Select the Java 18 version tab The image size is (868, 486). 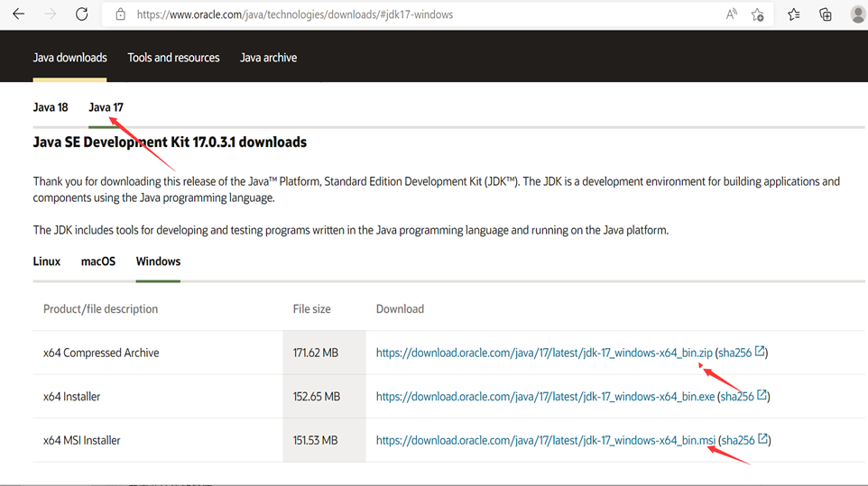[51, 107]
